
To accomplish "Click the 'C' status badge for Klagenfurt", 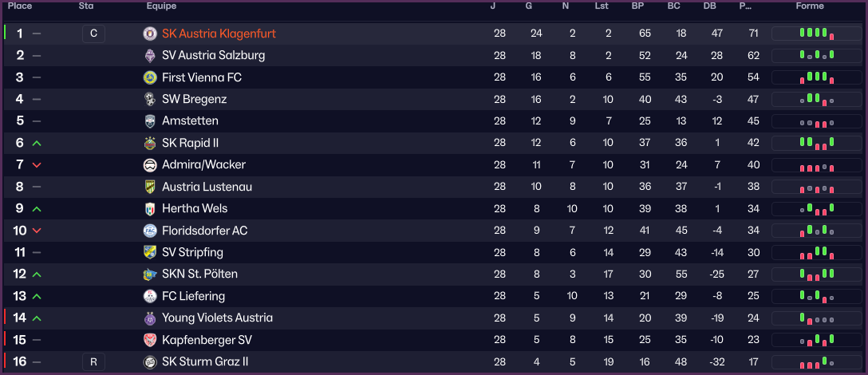I will pyautogui.click(x=93, y=34).
